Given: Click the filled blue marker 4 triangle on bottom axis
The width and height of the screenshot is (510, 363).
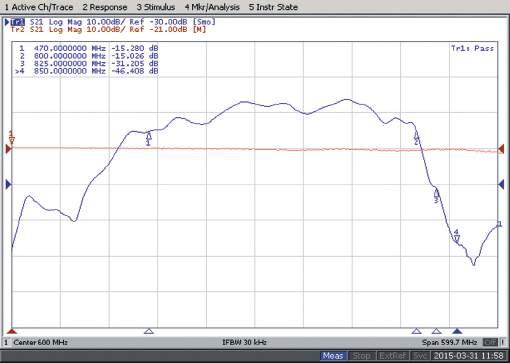Looking at the screenshot, I should (x=457, y=331).
